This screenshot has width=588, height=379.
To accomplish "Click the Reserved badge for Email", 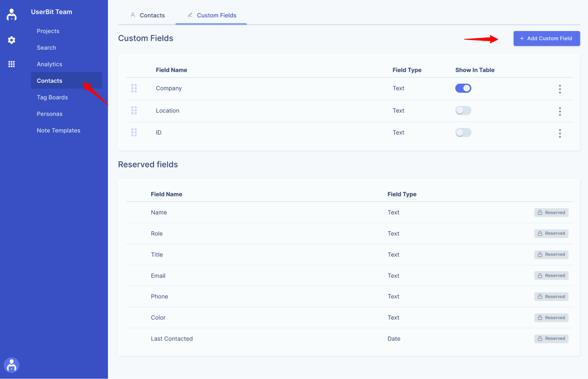I will [x=551, y=275].
